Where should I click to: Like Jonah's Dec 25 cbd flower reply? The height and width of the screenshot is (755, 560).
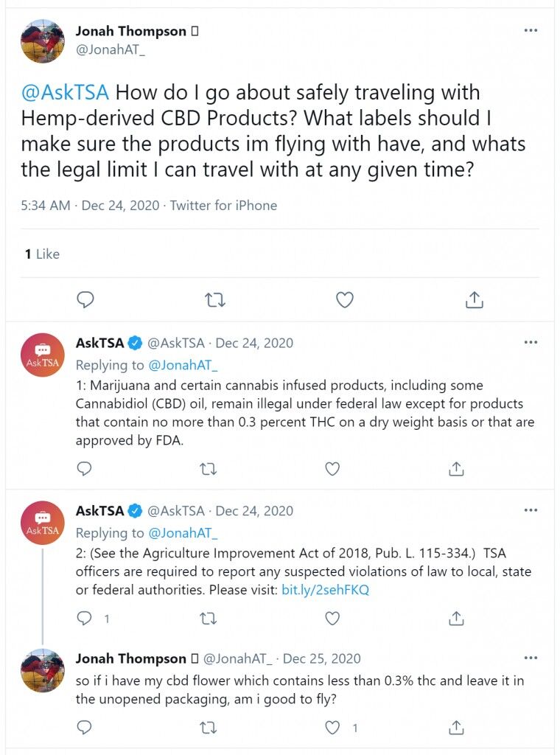[332, 728]
